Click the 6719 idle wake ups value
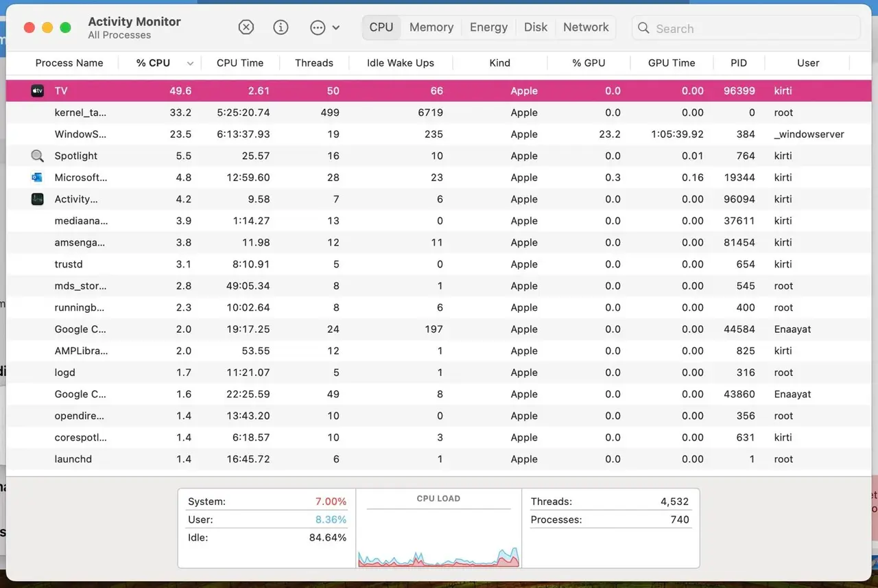The width and height of the screenshot is (878, 588). [431, 113]
